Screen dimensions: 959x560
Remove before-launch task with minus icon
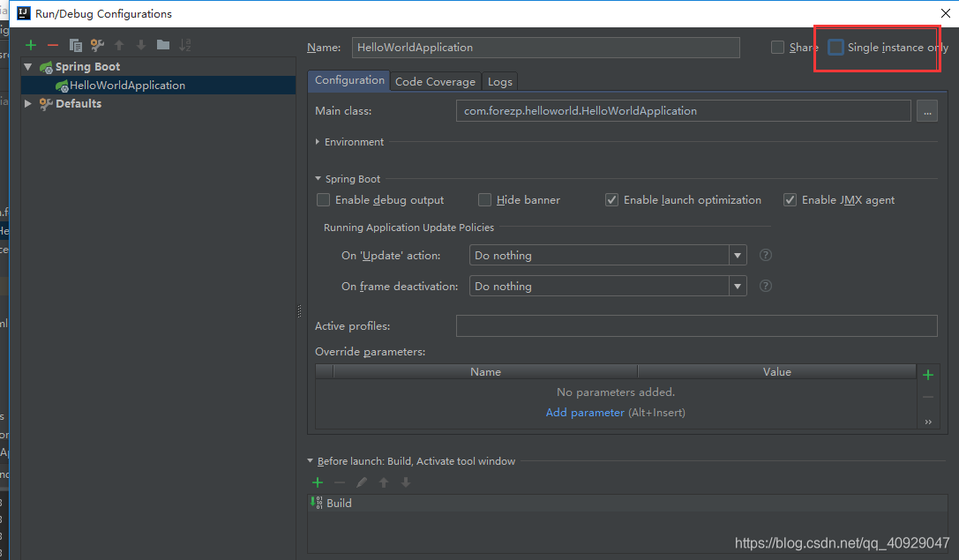pyautogui.click(x=340, y=482)
